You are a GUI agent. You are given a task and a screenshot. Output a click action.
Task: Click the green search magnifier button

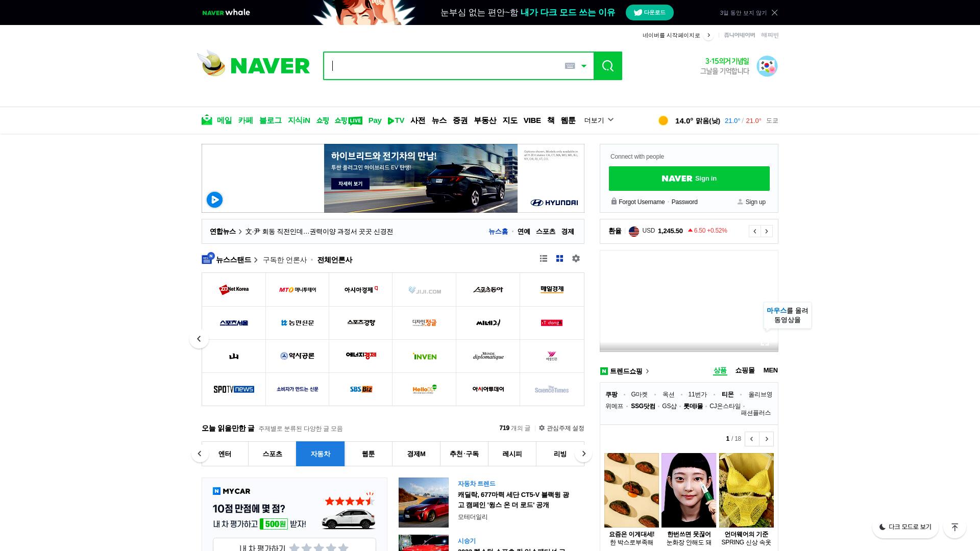pyautogui.click(x=607, y=66)
